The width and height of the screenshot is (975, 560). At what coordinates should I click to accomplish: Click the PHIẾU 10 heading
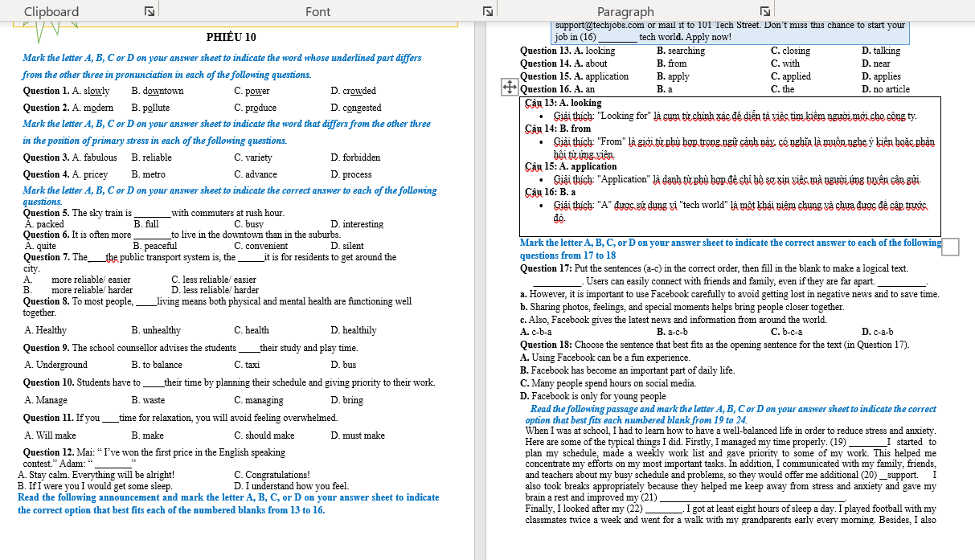point(231,38)
